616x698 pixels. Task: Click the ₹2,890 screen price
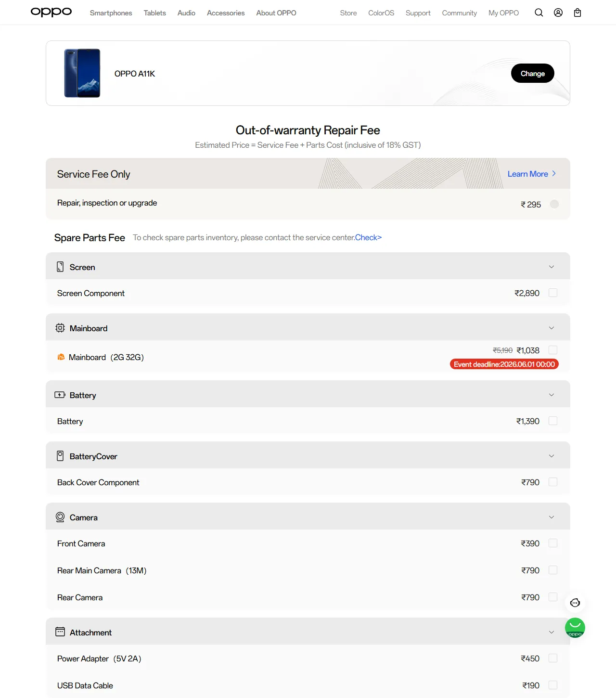527,293
